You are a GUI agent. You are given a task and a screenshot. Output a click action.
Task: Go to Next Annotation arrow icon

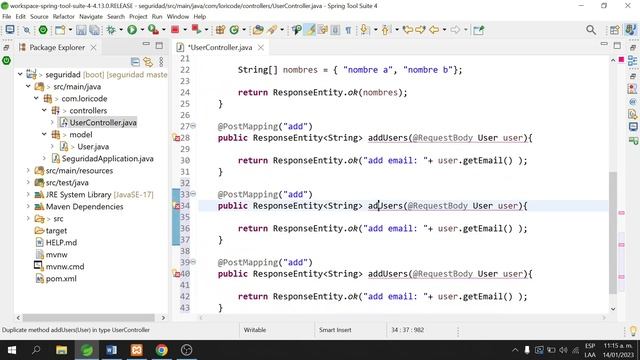point(364,30)
